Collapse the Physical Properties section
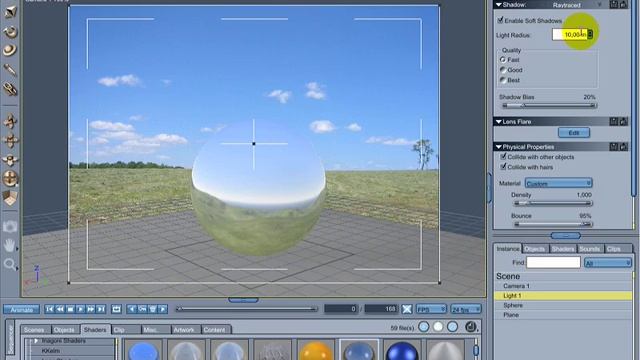The image size is (640, 360). [498, 147]
